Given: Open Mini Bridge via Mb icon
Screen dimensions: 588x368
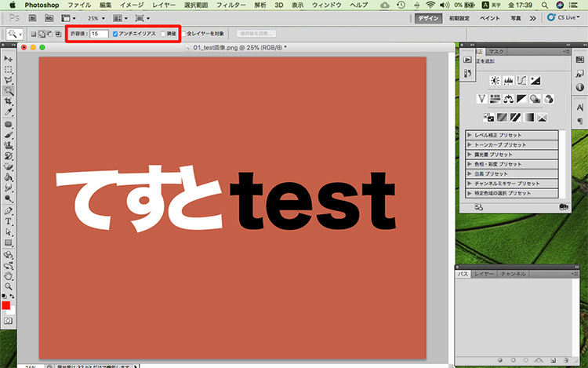Looking at the screenshot, I should tap(49, 18).
